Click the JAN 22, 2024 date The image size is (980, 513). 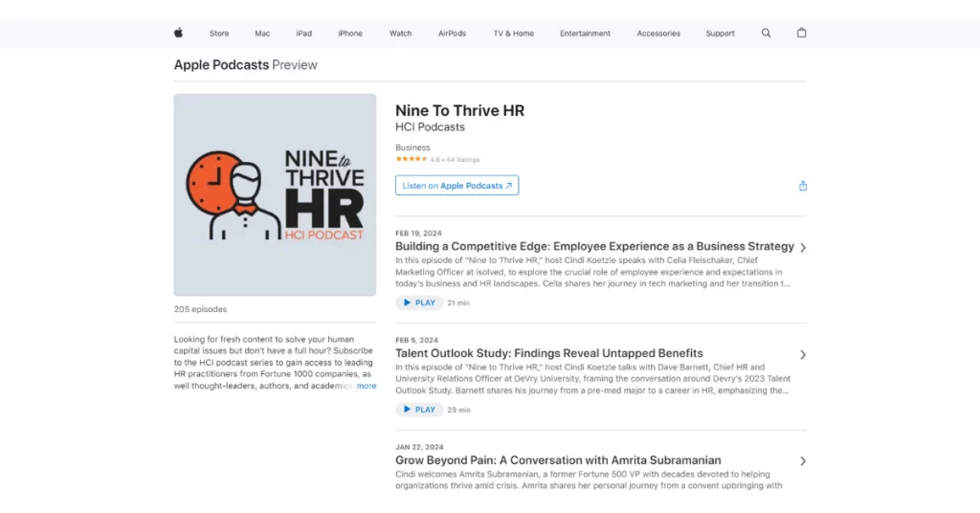tap(419, 447)
